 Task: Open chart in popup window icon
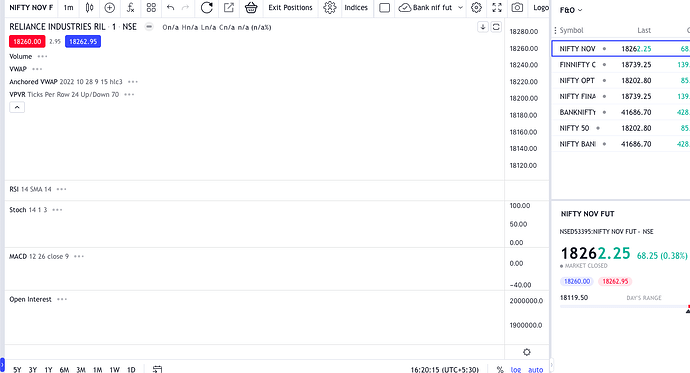(229, 7)
